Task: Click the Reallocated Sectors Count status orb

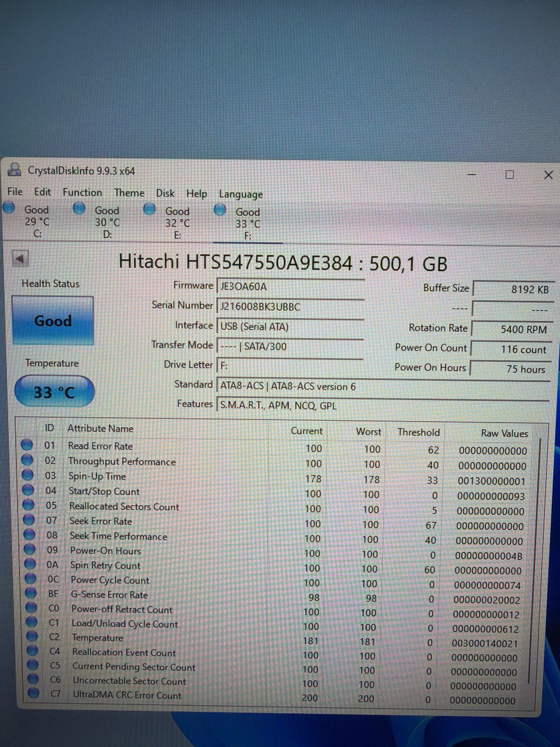Action: (x=28, y=505)
